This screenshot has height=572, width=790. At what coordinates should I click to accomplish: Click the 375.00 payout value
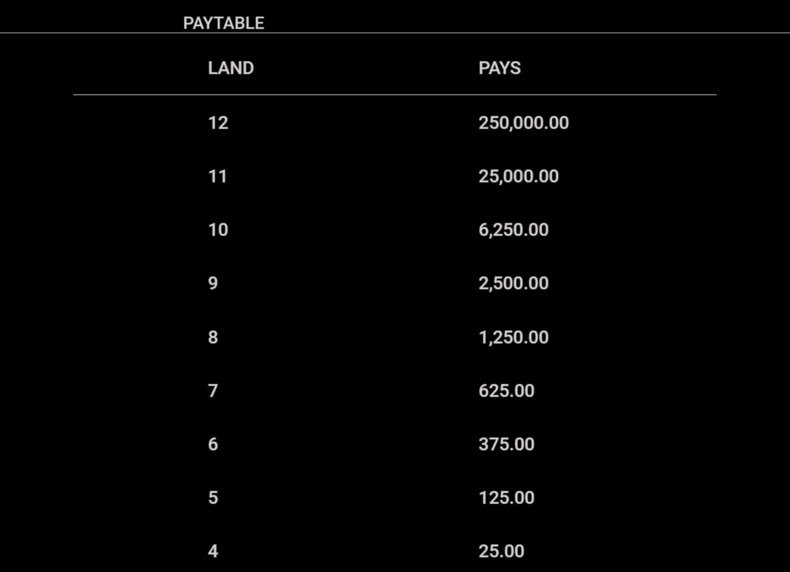(x=506, y=444)
